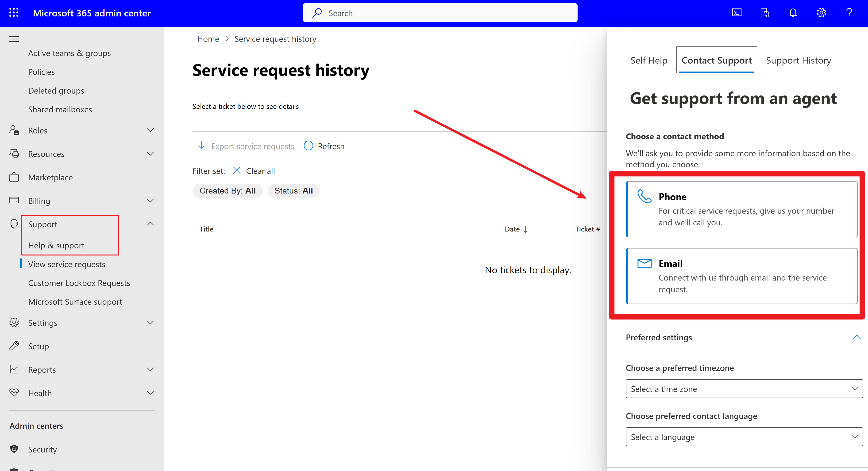Switch to the Contact Support tab

click(x=716, y=60)
